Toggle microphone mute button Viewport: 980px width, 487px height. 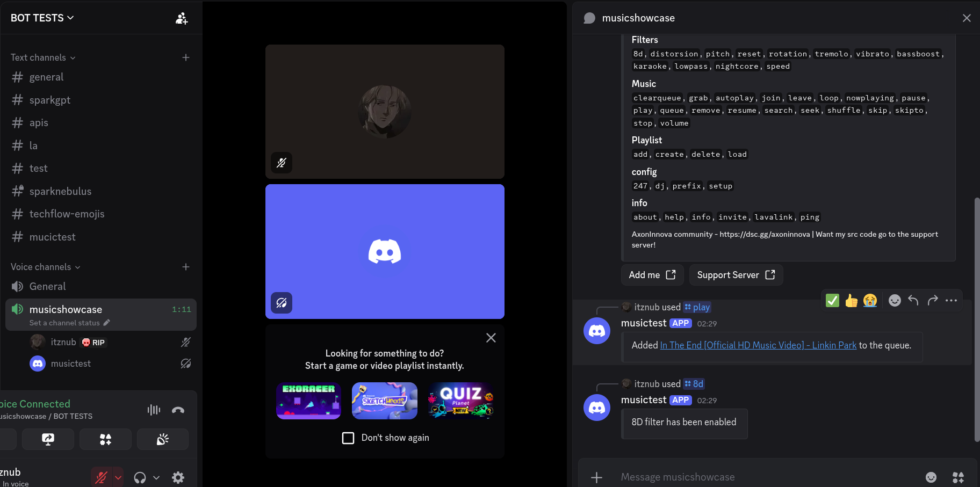coord(101,477)
